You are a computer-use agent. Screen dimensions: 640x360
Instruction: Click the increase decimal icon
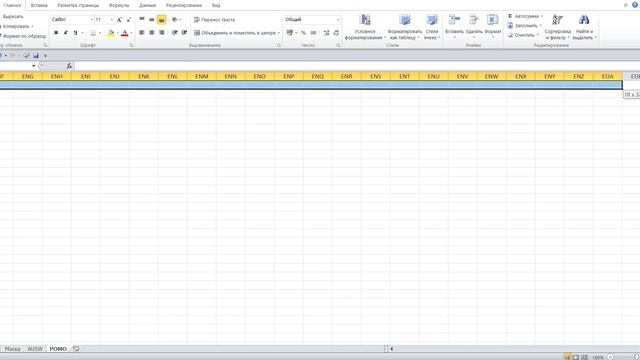click(326, 33)
